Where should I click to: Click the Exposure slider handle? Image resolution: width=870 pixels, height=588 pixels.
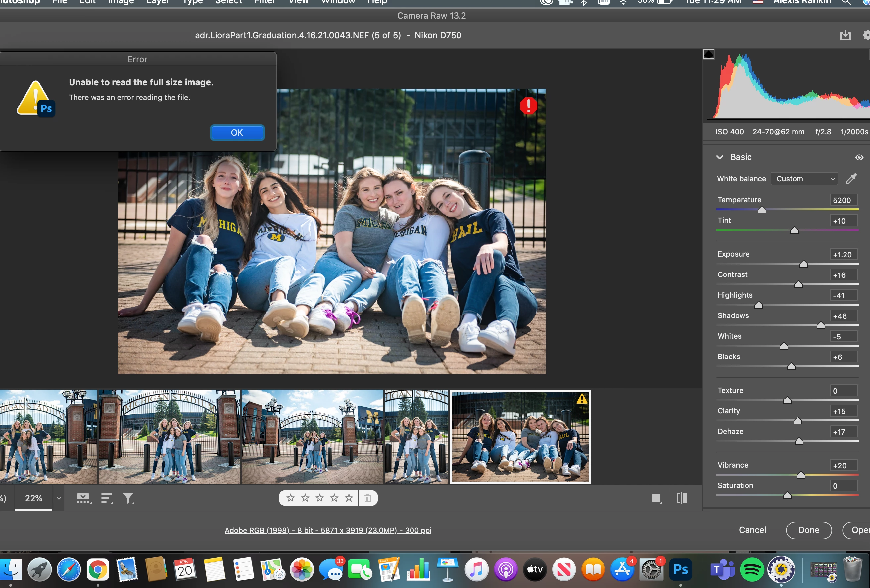click(x=803, y=264)
